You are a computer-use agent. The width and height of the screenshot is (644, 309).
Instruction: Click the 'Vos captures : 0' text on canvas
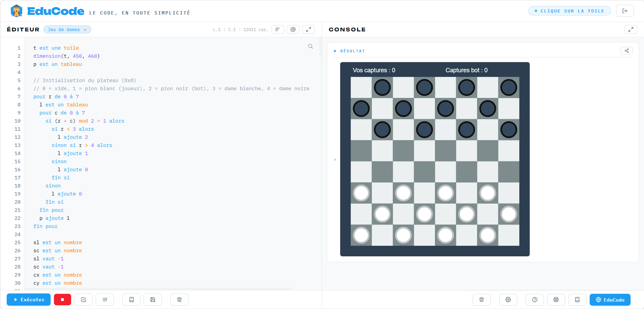[374, 70]
